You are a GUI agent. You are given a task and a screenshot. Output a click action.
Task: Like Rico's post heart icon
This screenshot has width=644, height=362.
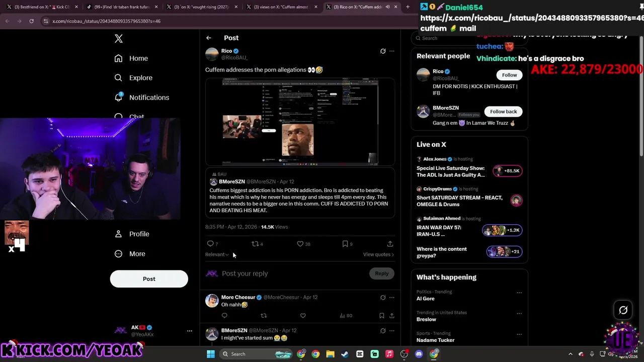(x=300, y=244)
